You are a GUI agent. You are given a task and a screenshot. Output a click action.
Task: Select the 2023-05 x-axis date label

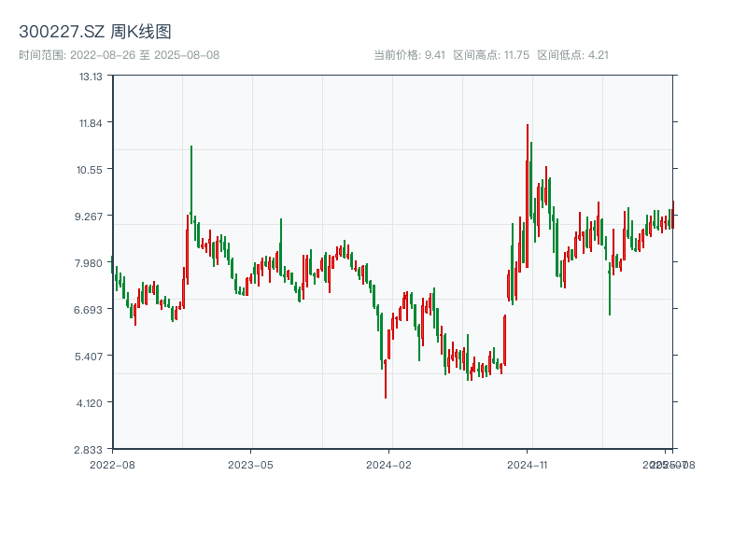pyautogui.click(x=250, y=464)
